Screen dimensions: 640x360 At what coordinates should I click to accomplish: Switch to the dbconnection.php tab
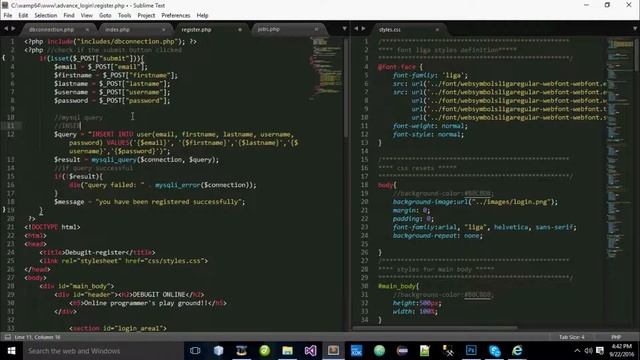click(x=52, y=30)
